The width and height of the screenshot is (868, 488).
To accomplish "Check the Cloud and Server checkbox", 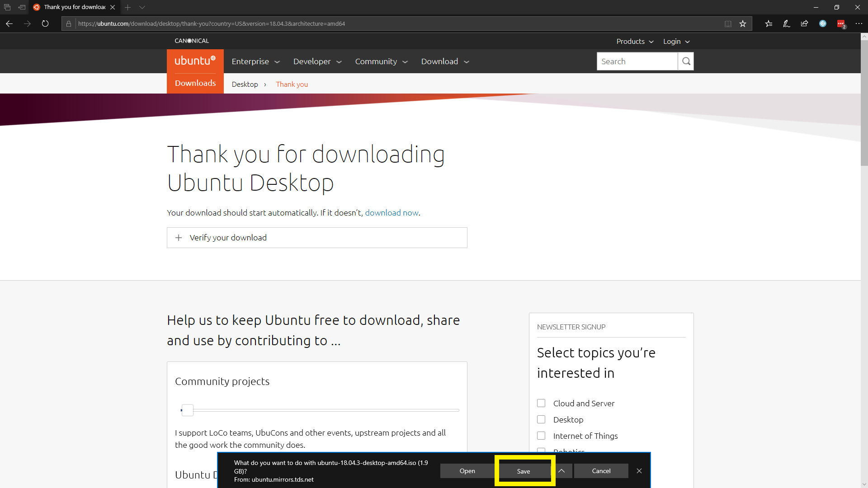I will pos(541,403).
